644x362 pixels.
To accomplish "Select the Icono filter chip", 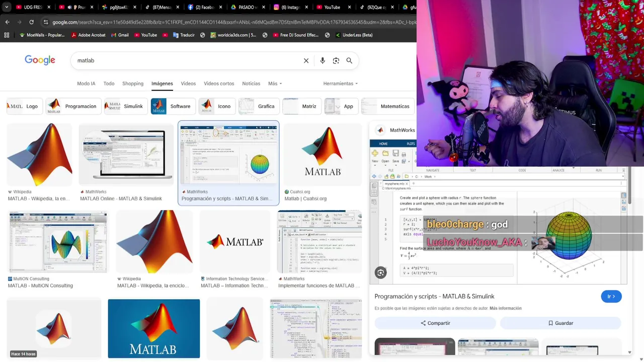I will tap(217, 106).
